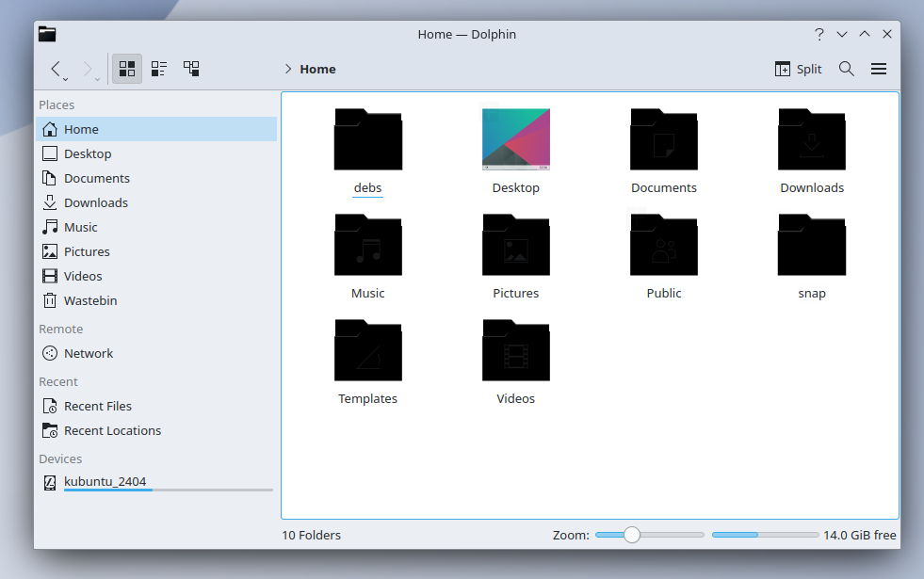Go back with the back arrow
Screen dimensions: 924x579
tap(56, 69)
